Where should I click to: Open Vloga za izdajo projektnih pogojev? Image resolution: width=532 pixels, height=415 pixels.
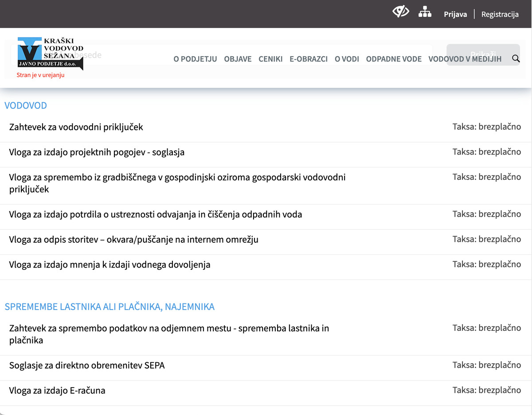click(x=97, y=152)
